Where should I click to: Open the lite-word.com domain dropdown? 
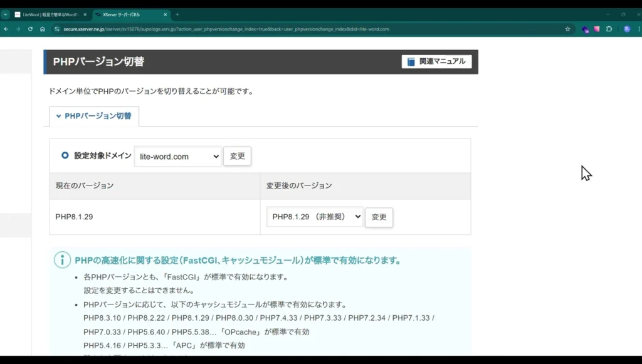coord(177,157)
